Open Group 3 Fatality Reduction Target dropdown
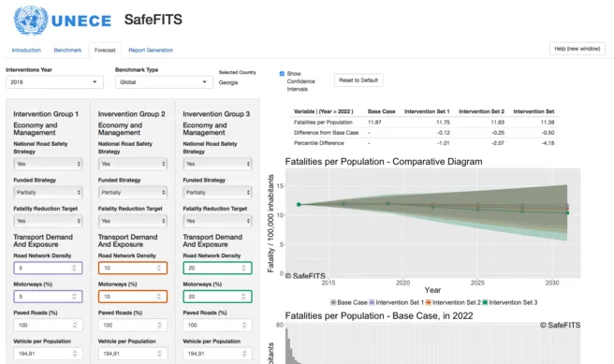 click(217, 221)
